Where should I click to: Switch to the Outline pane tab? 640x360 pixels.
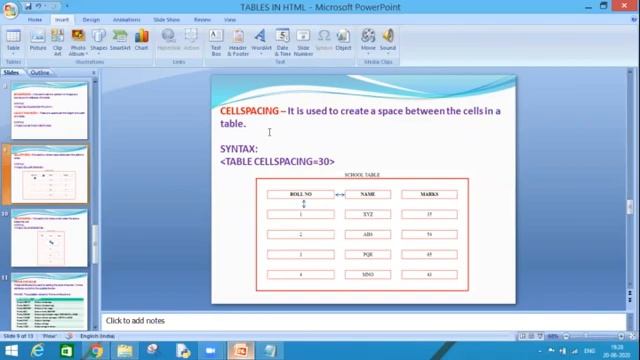pos(40,73)
